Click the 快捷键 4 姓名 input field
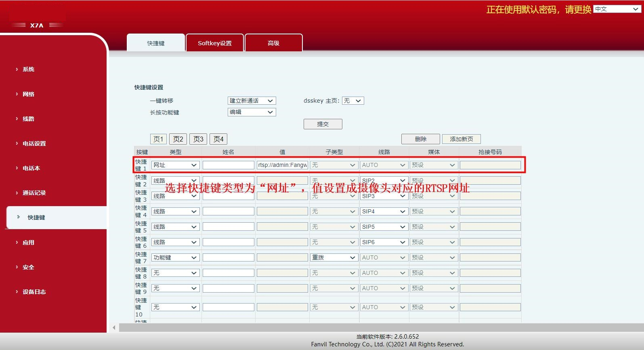This screenshot has width=644, height=350. tap(228, 211)
